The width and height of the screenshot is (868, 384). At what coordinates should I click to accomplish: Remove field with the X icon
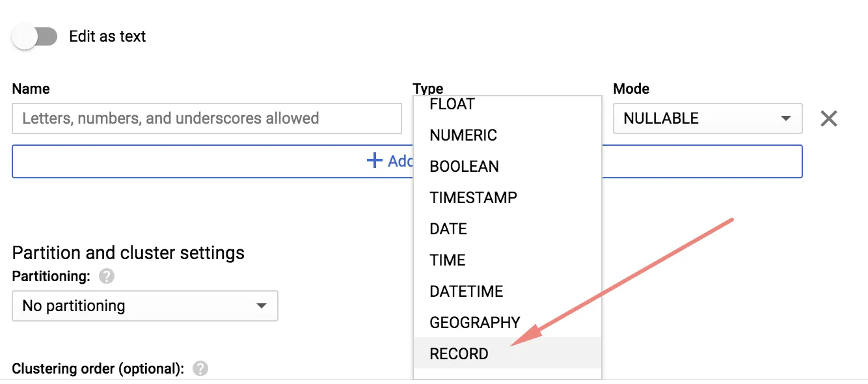click(x=828, y=118)
